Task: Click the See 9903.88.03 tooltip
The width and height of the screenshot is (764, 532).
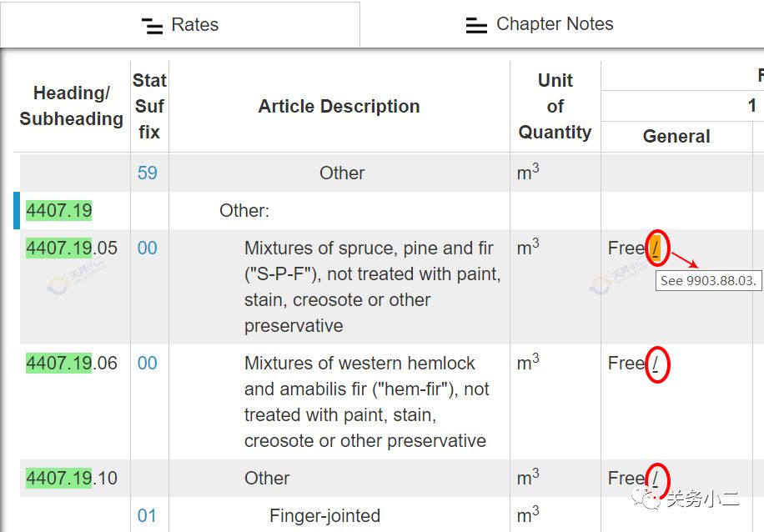Action: [x=708, y=281]
